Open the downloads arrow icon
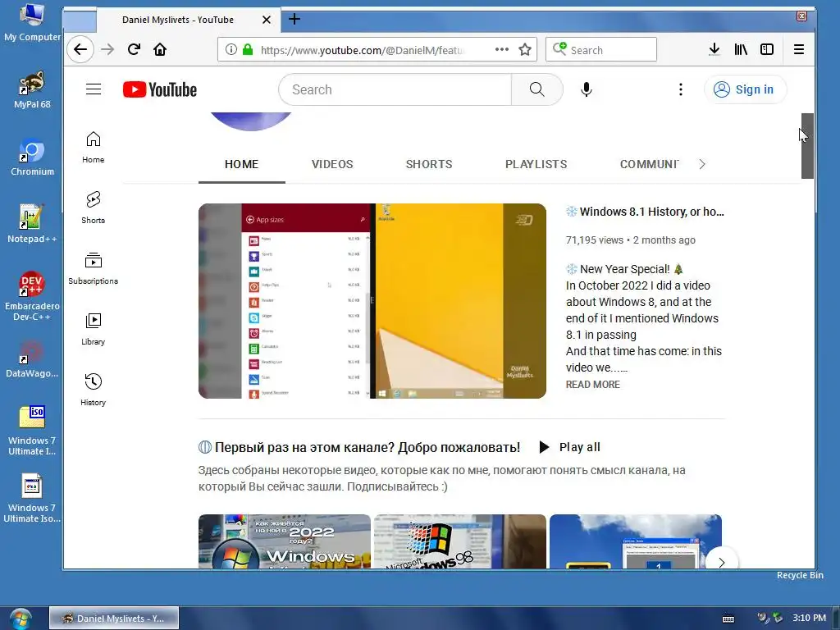The height and width of the screenshot is (630, 840). click(x=714, y=50)
